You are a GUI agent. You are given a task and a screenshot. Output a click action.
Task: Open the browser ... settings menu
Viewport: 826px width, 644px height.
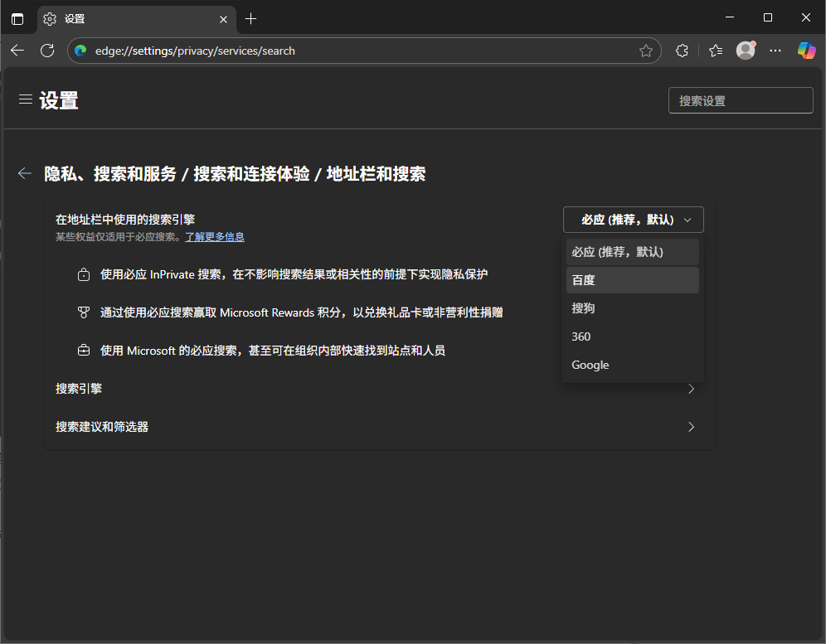coord(775,51)
